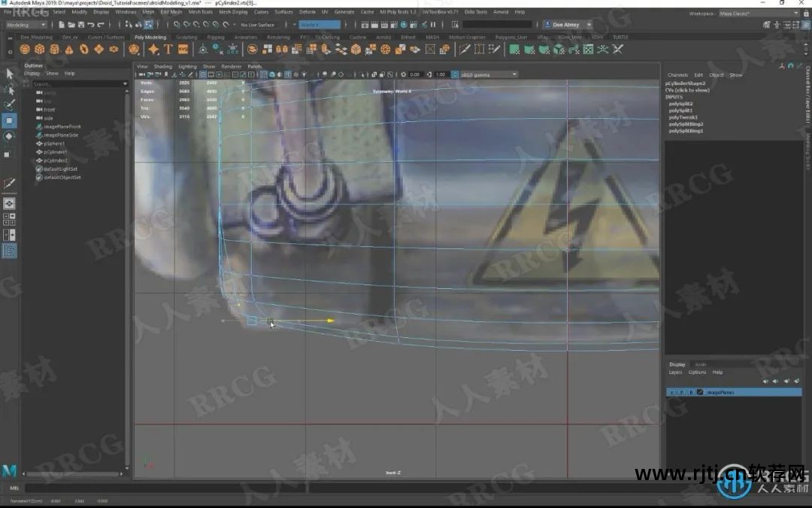
Task: Switch to the Rigging shelf tab
Action: point(215,37)
